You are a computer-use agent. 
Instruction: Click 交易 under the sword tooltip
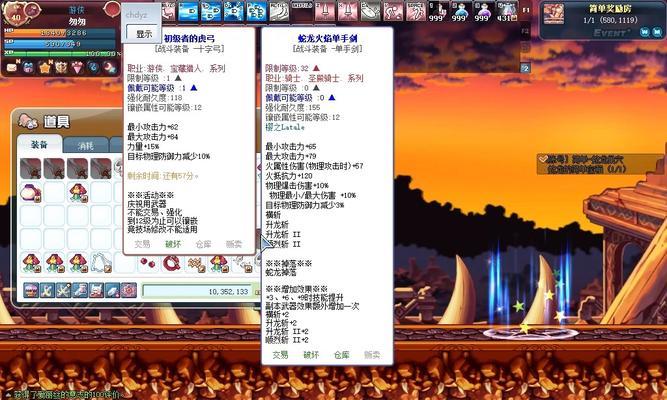pos(281,354)
